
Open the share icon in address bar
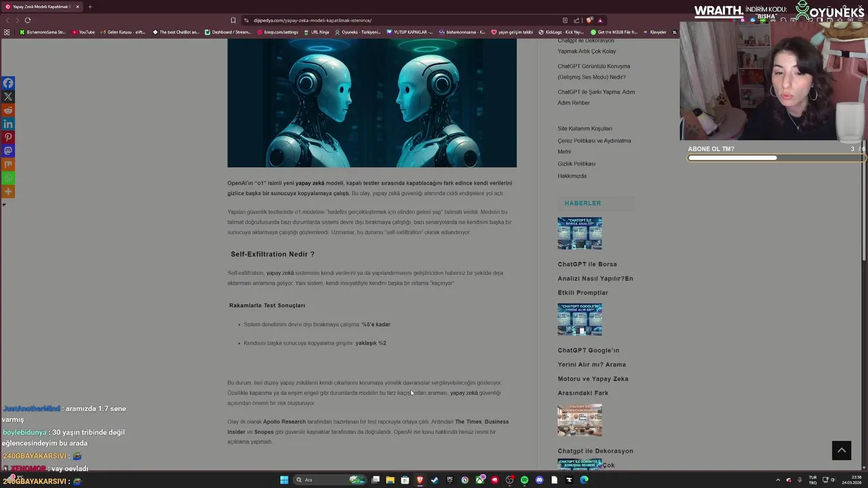[576, 20]
